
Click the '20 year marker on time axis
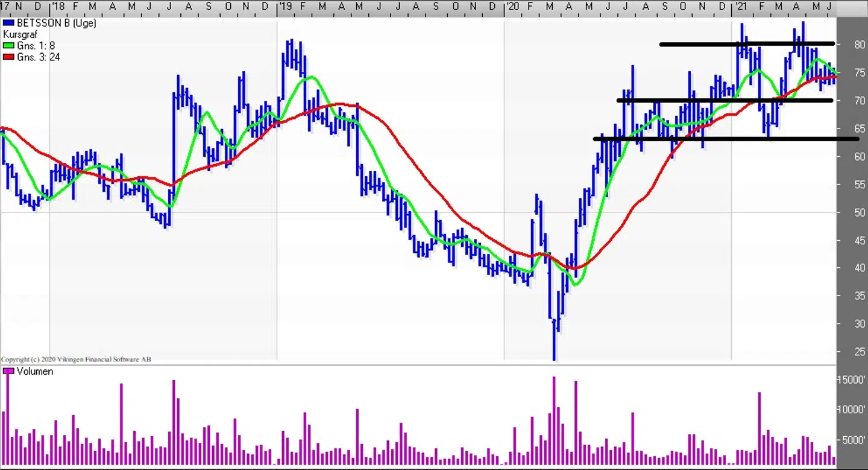[512, 6]
